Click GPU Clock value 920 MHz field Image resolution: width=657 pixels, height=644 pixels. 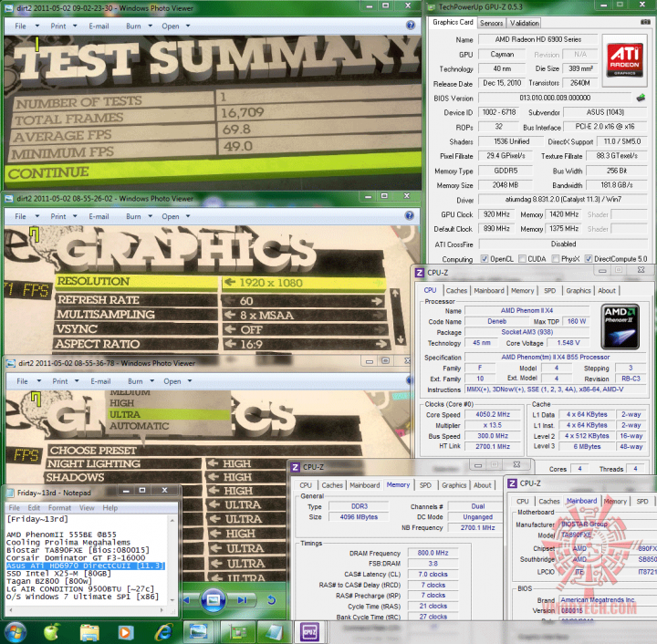tap(496, 214)
